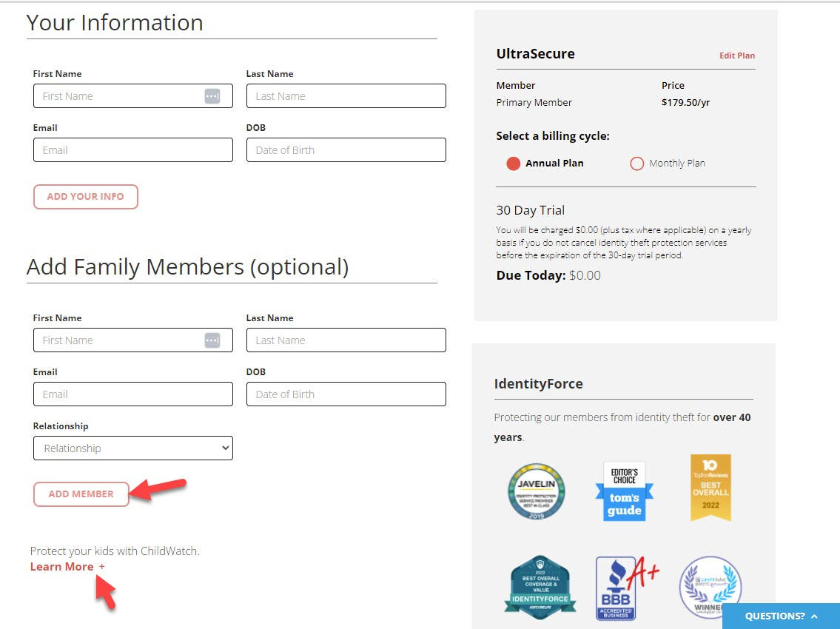Click the IdentityForce heading
Viewport: 840px width, 629px height.
point(538,383)
